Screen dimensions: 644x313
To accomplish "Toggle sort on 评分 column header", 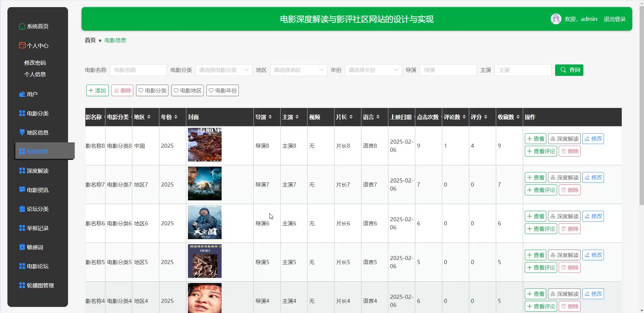I will click(x=486, y=117).
